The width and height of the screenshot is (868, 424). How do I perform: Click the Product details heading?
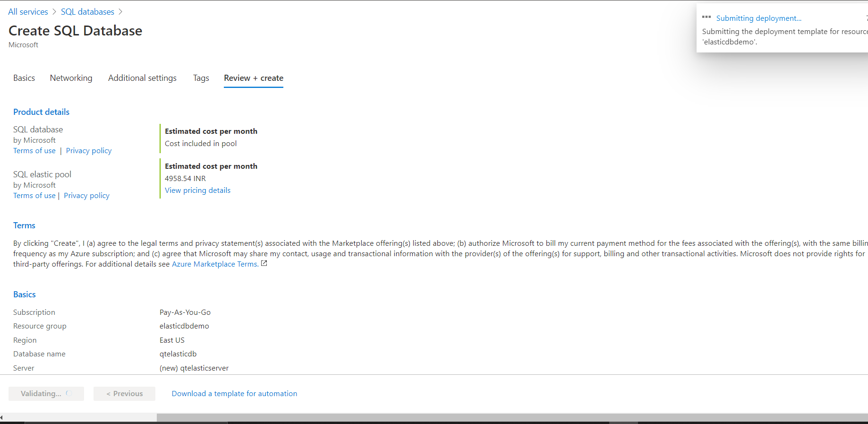(x=41, y=112)
